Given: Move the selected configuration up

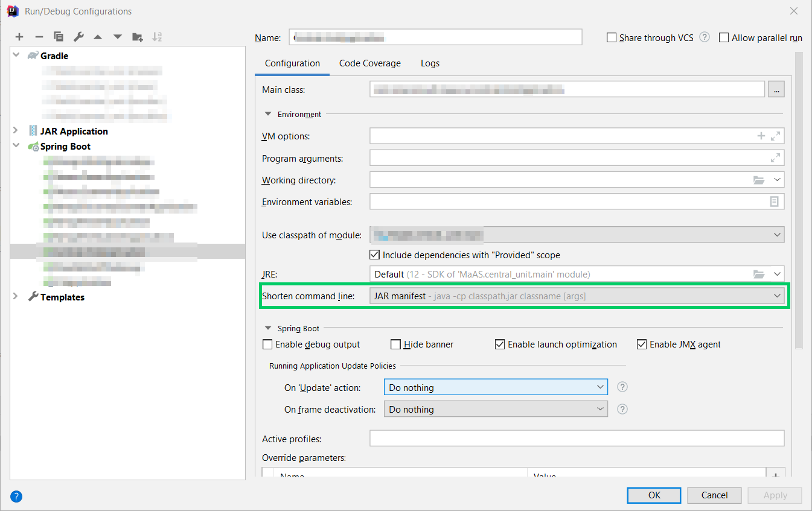Looking at the screenshot, I should (x=98, y=37).
